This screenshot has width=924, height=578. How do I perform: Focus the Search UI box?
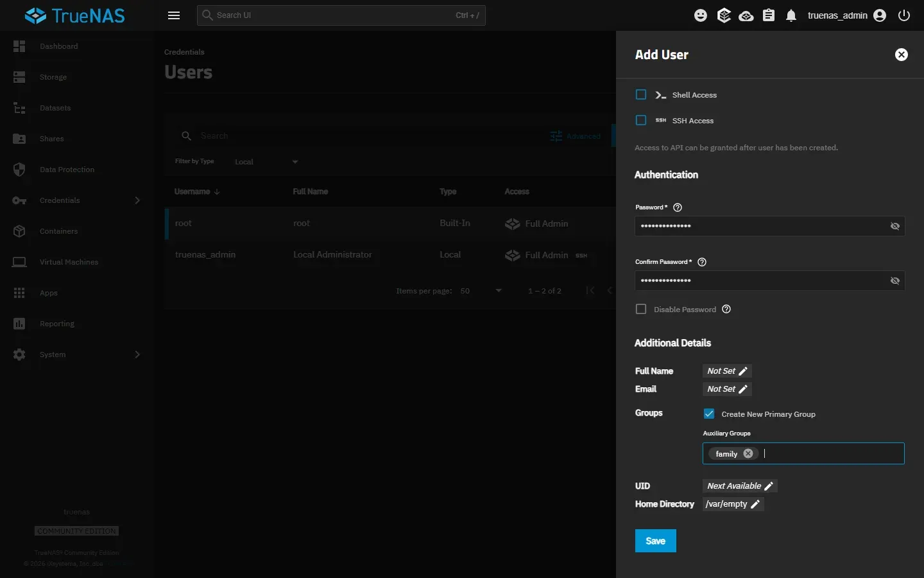coord(341,15)
